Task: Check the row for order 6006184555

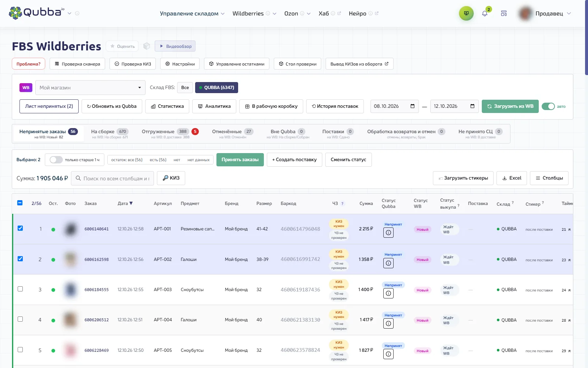Action: [20, 289]
